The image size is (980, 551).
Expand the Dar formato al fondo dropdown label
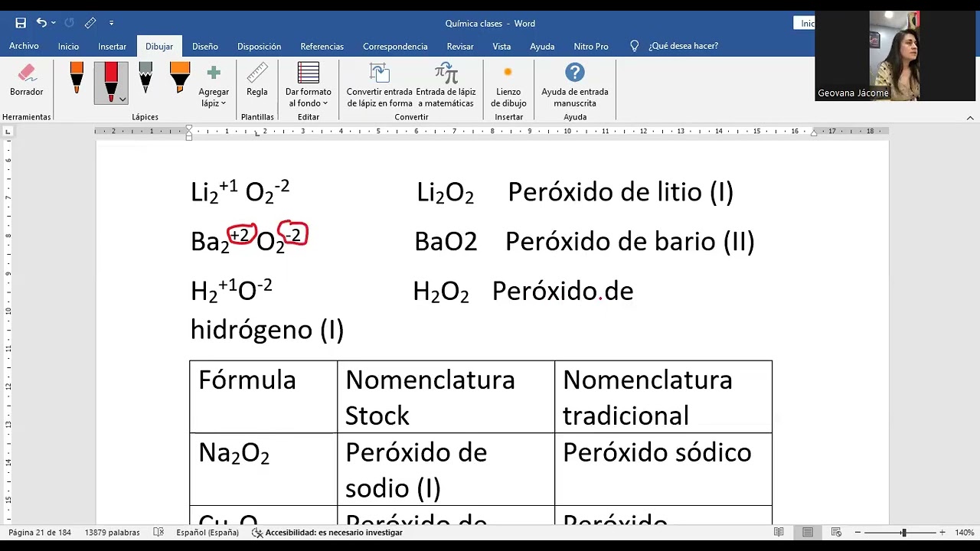point(309,97)
